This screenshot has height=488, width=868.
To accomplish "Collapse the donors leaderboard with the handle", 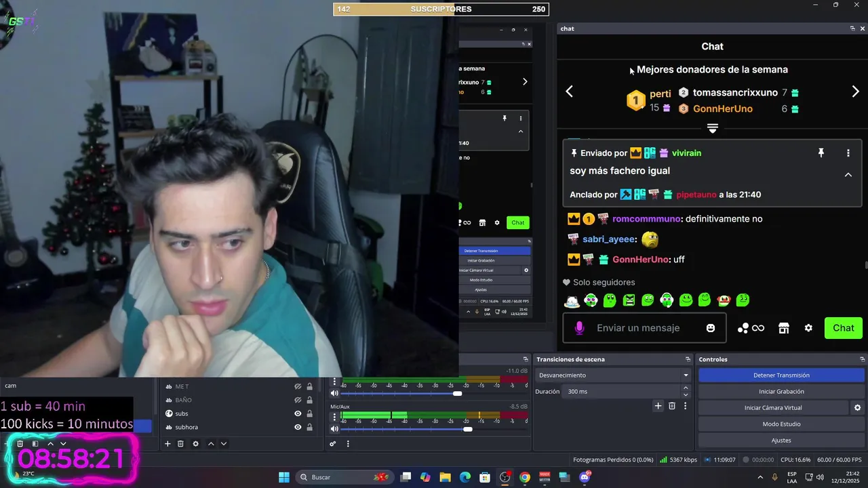I will (x=712, y=127).
